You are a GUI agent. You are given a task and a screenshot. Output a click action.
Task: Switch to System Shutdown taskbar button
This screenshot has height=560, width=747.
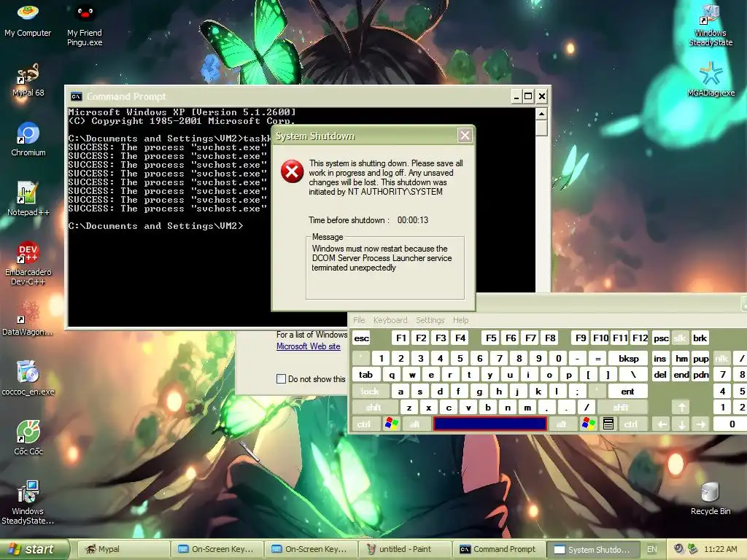pos(592,549)
